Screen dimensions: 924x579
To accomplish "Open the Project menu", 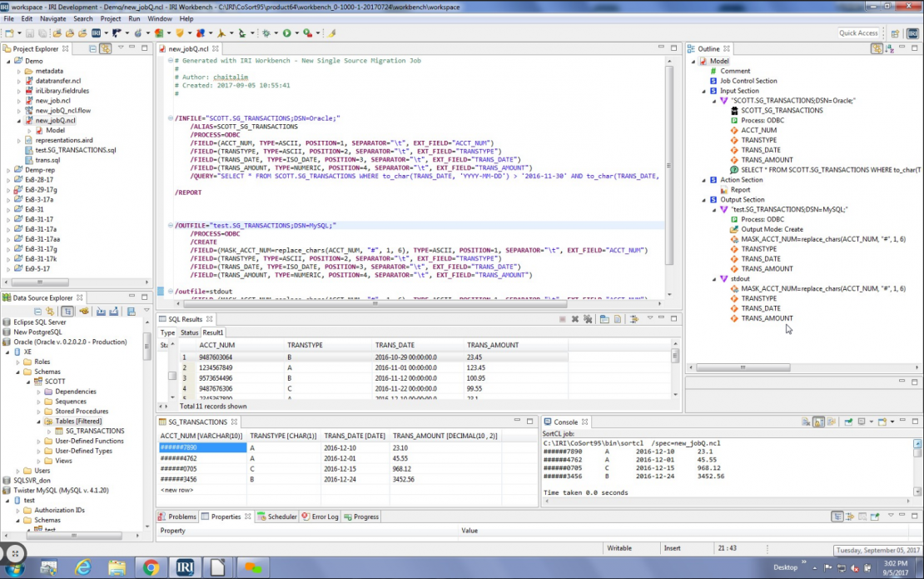I will coord(110,19).
